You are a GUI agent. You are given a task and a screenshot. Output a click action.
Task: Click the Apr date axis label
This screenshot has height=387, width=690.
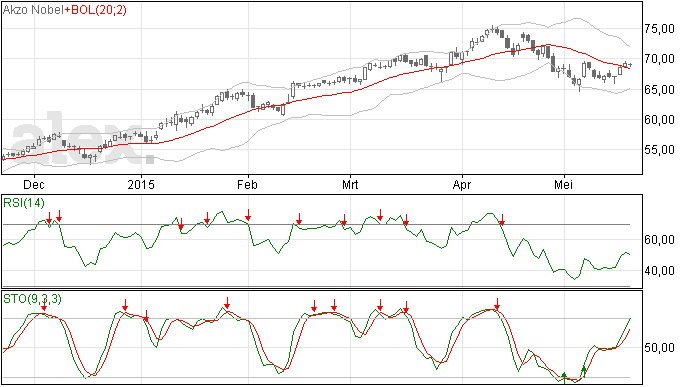click(x=462, y=185)
